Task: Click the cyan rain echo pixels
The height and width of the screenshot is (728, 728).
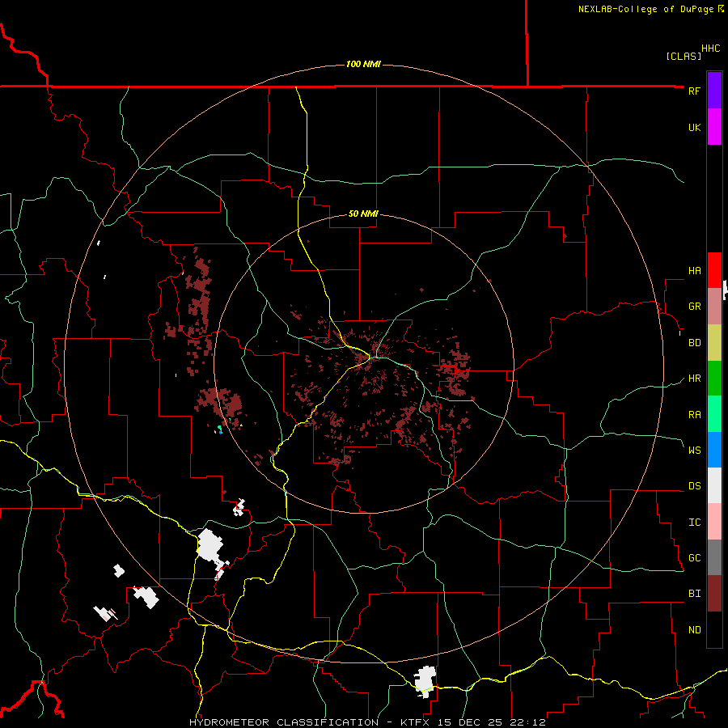Action: coord(220,429)
